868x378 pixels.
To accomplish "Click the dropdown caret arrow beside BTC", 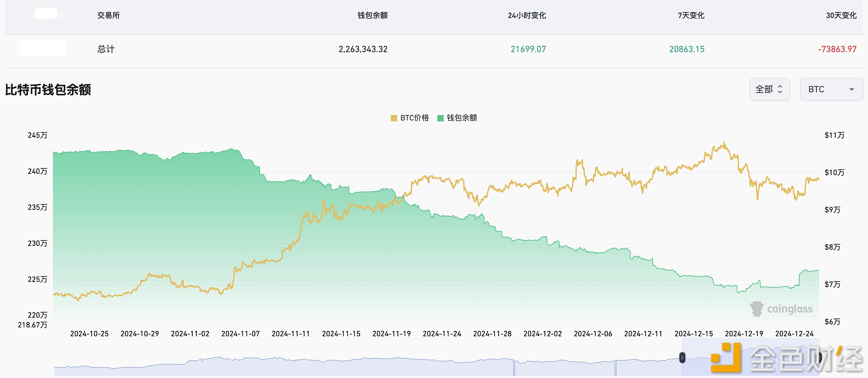I will pyautogui.click(x=852, y=89).
